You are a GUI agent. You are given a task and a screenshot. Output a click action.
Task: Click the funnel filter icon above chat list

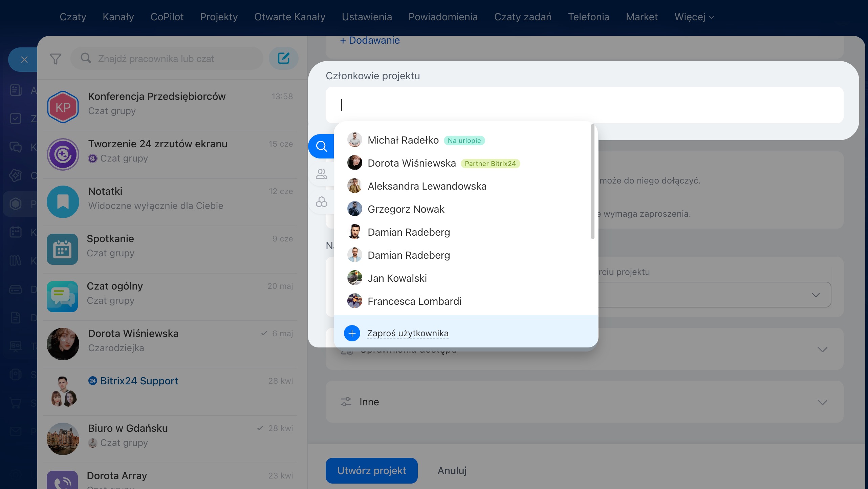click(56, 59)
